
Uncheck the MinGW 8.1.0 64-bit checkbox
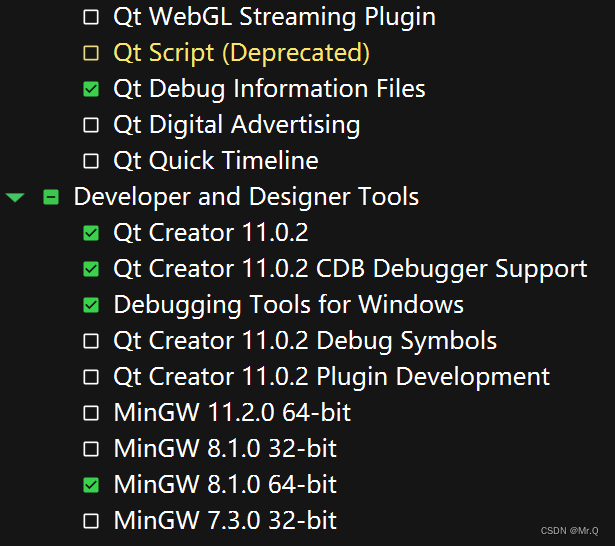pyautogui.click(x=91, y=485)
